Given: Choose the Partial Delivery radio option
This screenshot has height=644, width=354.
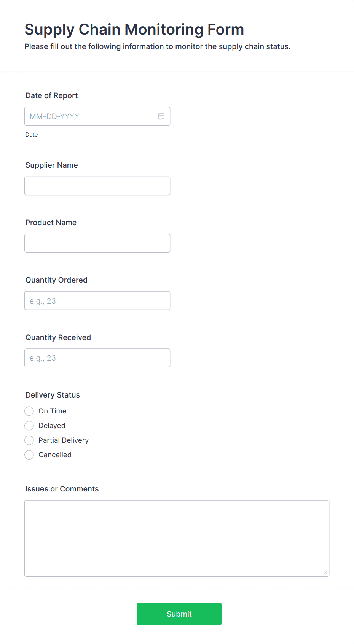Looking at the screenshot, I should [x=29, y=440].
